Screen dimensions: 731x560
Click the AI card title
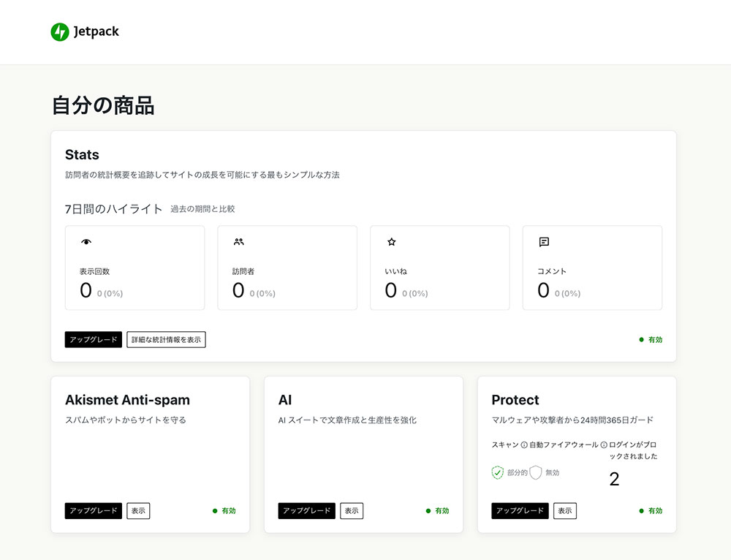point(285,400)
